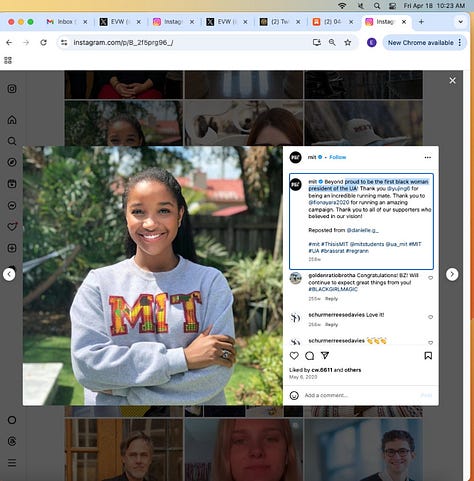
Task: Open @fionayara2020 mention link
Action: pyautogui.click(x=328, y=202)
